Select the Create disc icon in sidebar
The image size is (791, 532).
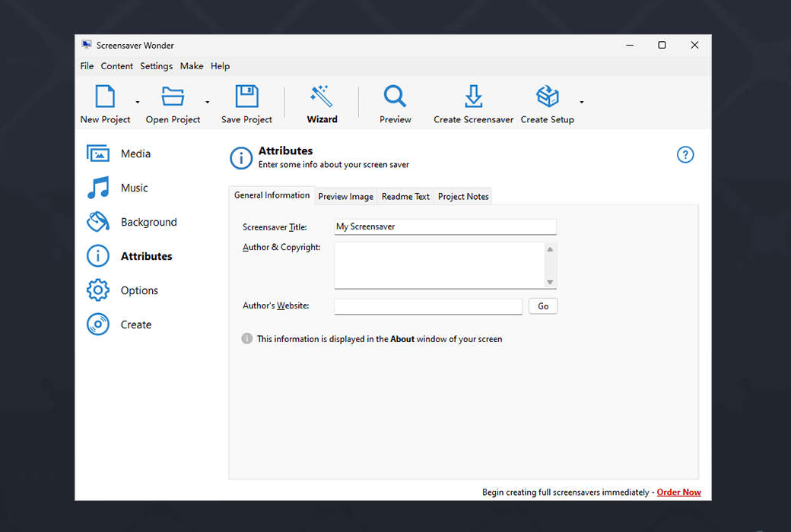(98, 325)
